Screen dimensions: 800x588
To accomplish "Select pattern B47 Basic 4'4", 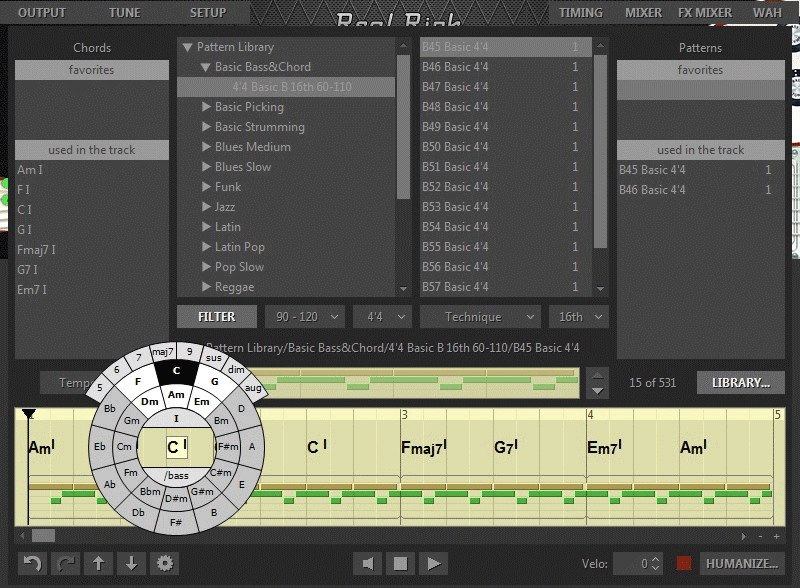I will (506, 87).
